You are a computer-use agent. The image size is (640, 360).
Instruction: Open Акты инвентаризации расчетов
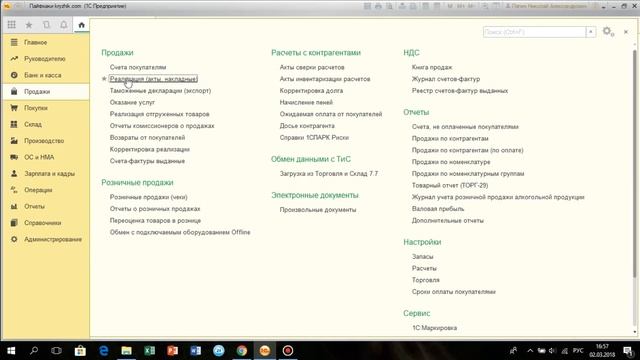tap(325, 79)
